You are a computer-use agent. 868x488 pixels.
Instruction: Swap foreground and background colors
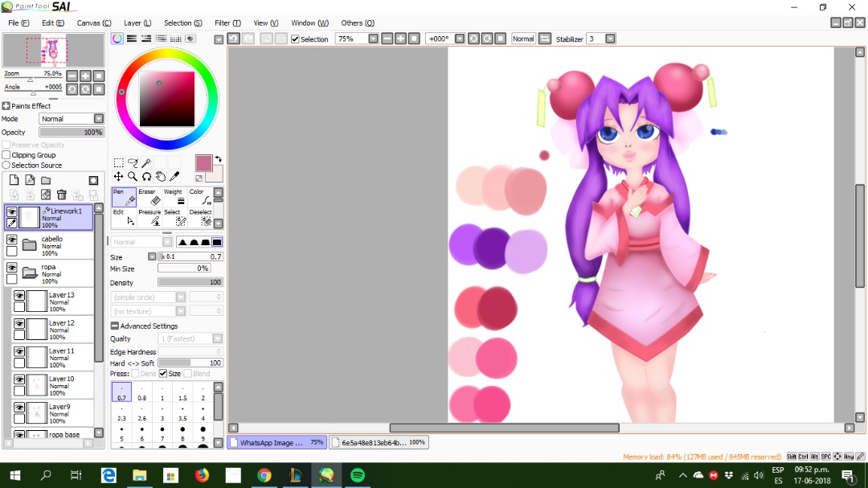218,159
